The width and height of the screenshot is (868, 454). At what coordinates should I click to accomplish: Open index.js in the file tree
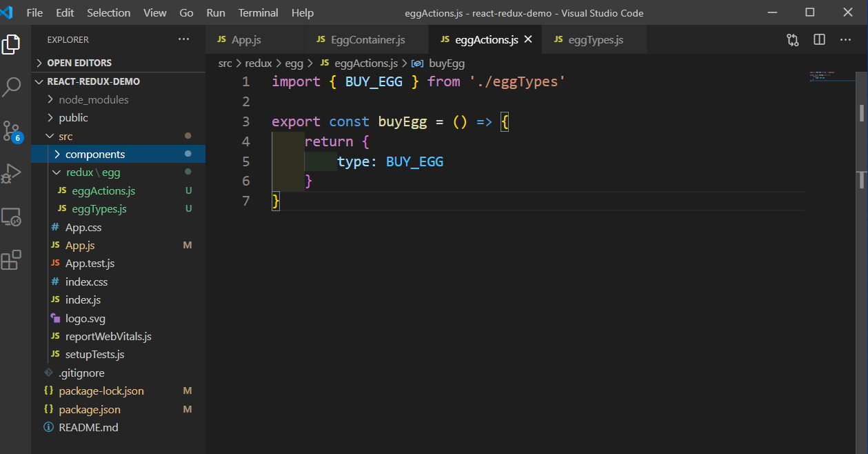(x=119, y=299)
